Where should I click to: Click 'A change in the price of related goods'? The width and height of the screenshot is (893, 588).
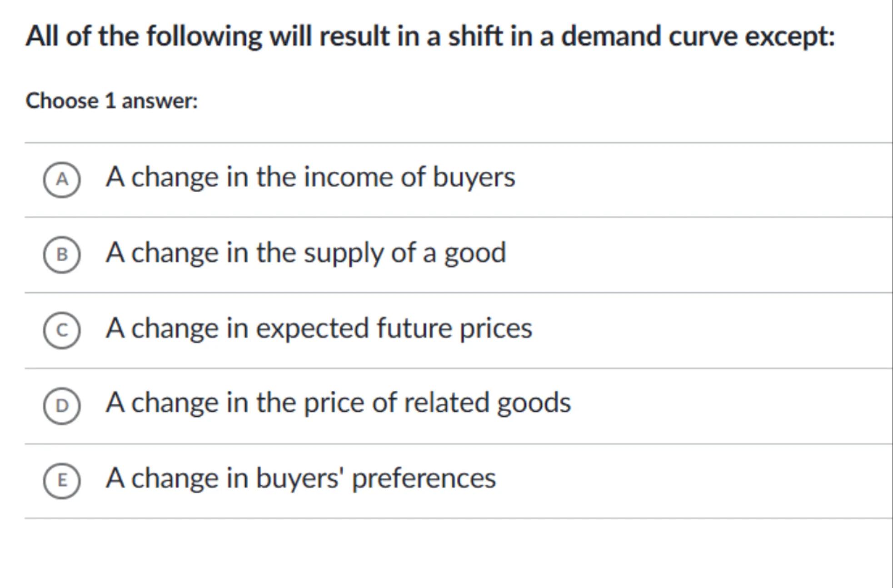click(x=338, y=403)
